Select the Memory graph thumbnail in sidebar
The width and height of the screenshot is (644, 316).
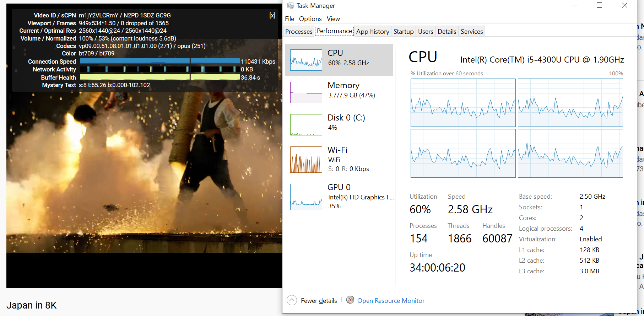pos(306,92)
